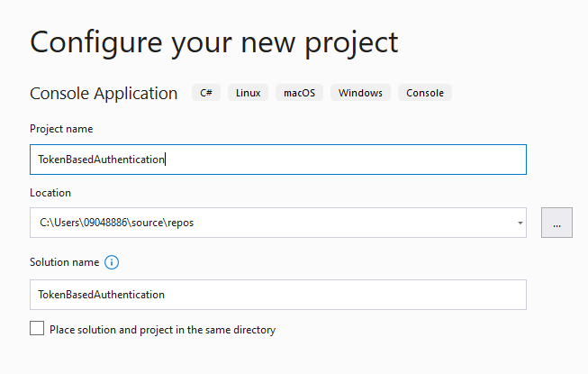This screenshot has width=588, height=374.
Task: Open the folder browse '...' button
Action: 556,223
